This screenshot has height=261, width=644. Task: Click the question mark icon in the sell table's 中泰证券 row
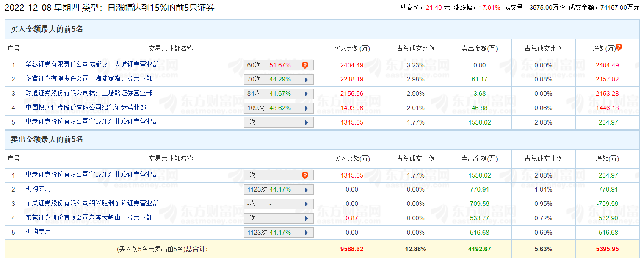pos(305,175)
